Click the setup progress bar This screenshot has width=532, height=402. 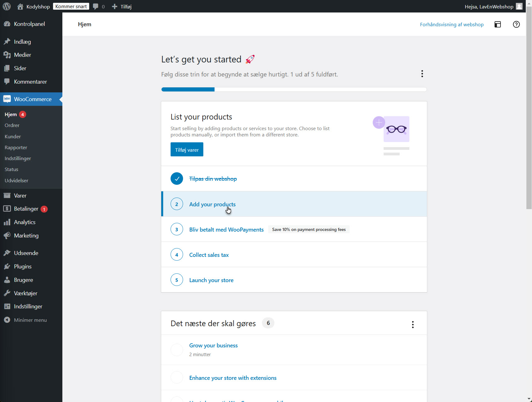tap(294, 90)
